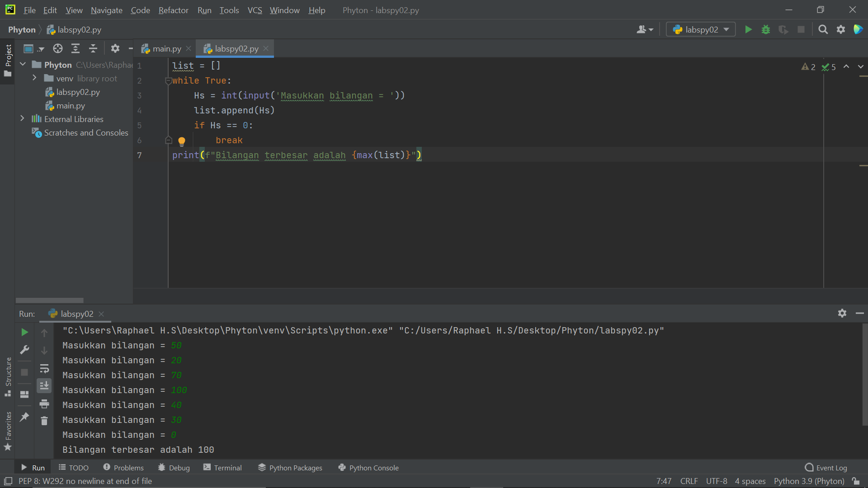Open Project panel options gear
The width and height of the screenshot is (868, 488).
tap(115, 49)
